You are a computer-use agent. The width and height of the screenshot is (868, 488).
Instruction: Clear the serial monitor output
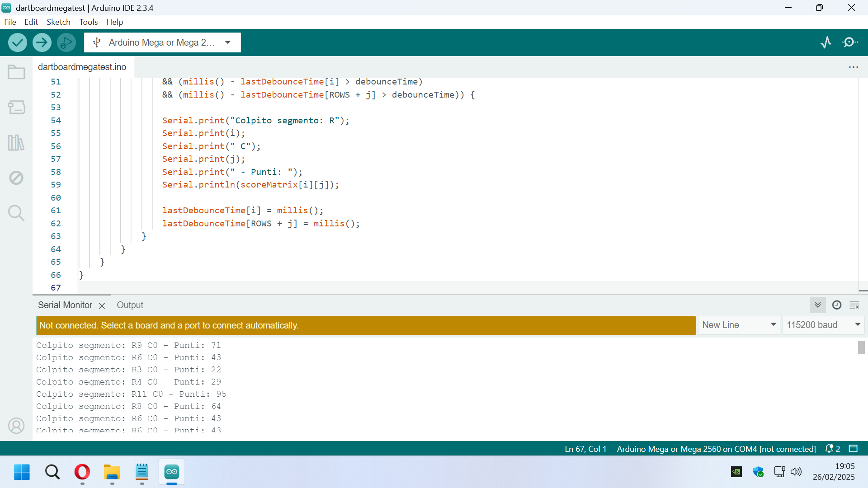click(854, 305)
